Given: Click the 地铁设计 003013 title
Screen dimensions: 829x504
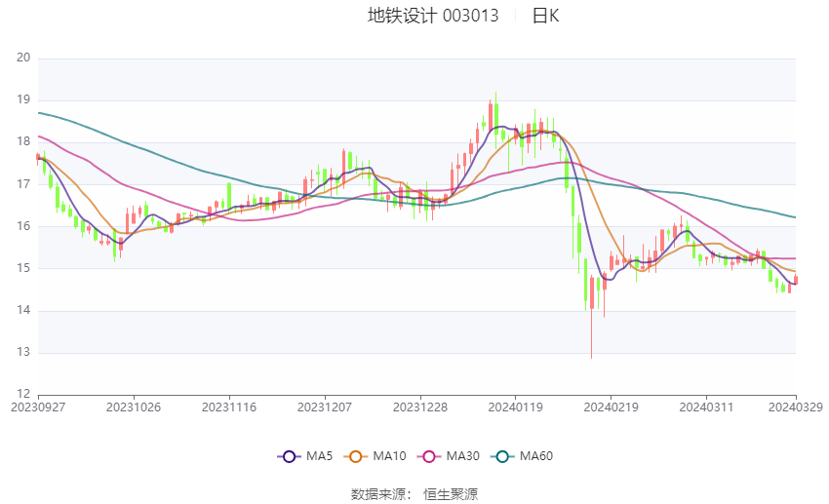Looking at the screenshot, I should [x=433, y=16].
